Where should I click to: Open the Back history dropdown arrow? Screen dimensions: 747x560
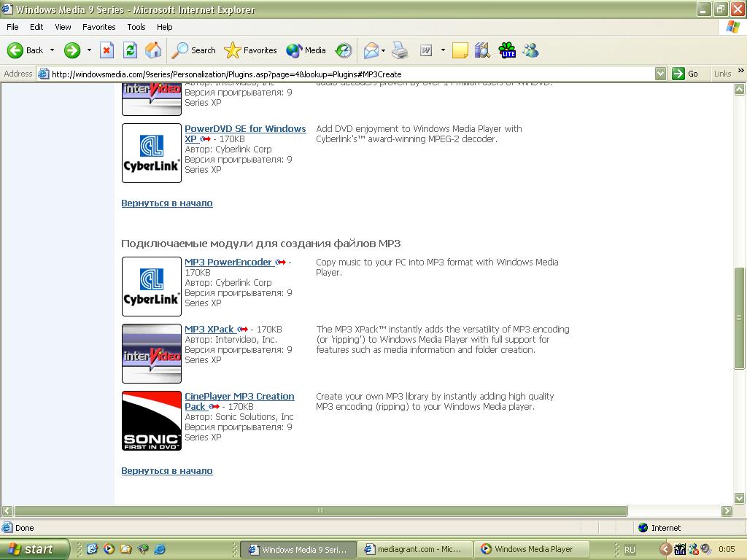52,50
